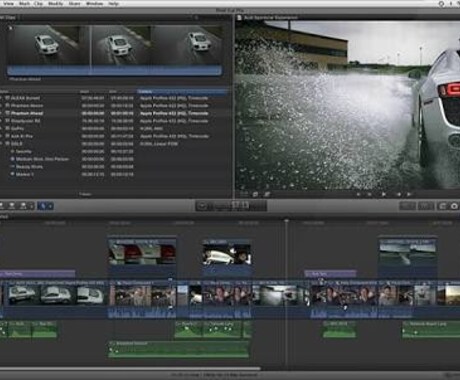Select the purple title clip at timeline start
The width and height of the screenshot is (460, 380).
37,274
